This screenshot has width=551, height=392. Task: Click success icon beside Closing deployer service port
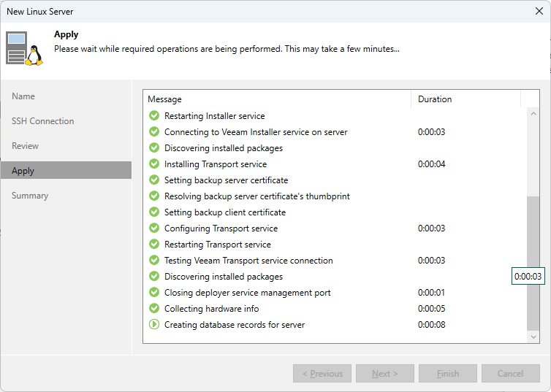(154, 292)
